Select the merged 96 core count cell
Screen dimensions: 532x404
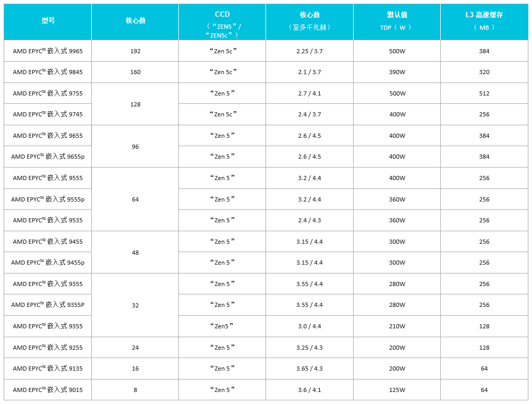136,147
